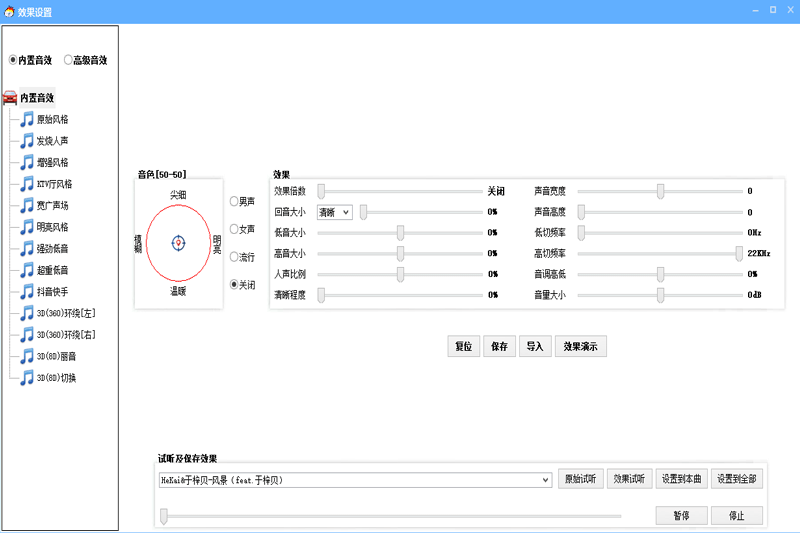This screenshot has width=800, height=533.
Task: Click the crosshair target in timbre circle
Action: 178,243
